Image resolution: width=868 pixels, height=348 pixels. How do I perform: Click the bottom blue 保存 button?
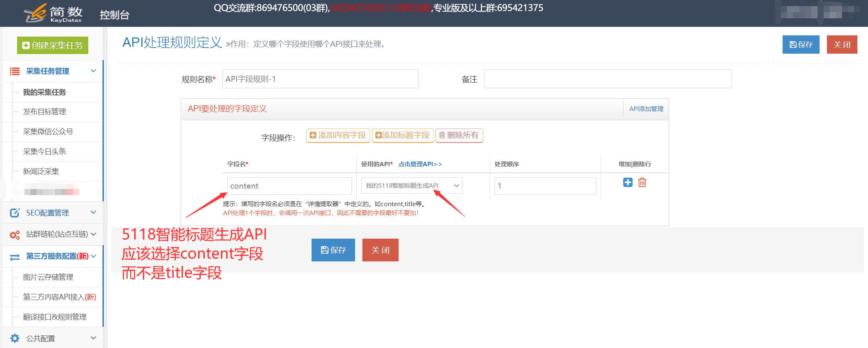(x=333, y=250)
